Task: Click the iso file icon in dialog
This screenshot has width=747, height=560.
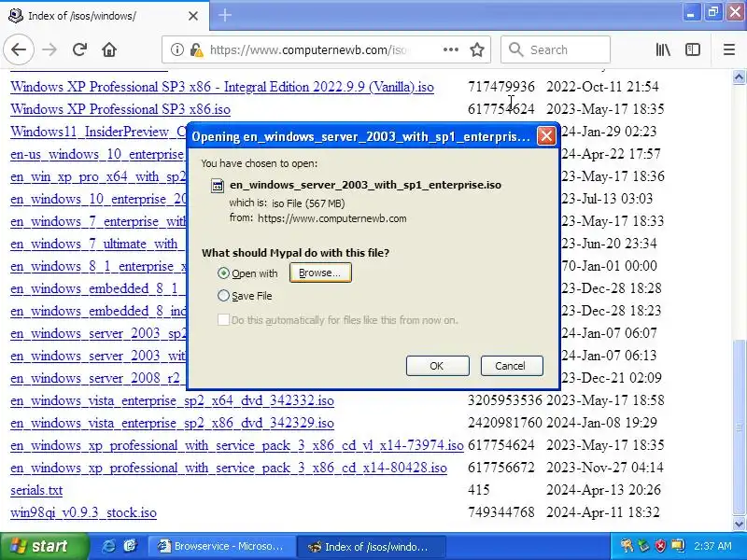Action: 218,185
